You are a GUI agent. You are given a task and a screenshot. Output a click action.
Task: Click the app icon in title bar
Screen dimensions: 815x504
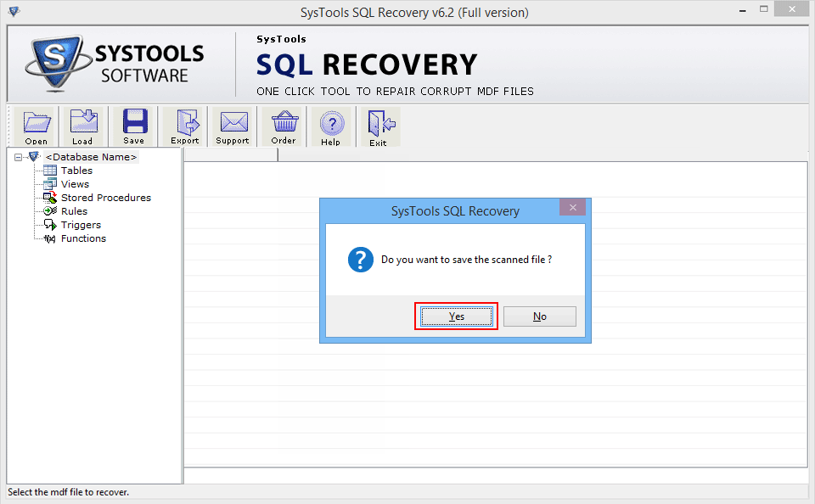coord(14,11)
